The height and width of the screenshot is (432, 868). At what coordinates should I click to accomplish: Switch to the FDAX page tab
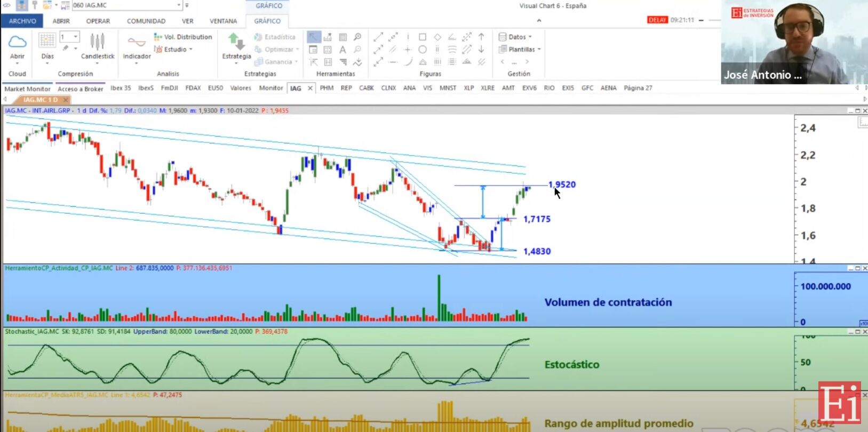[x=193, y=88]
